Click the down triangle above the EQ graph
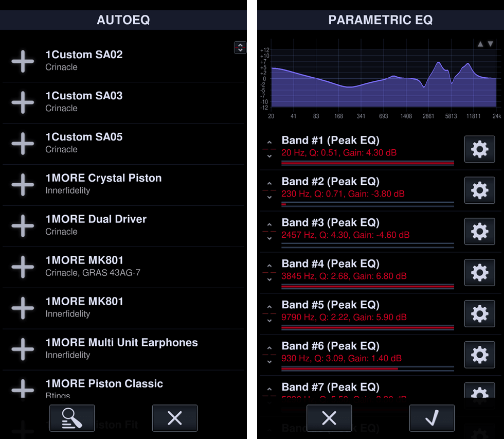 (491, 44)
